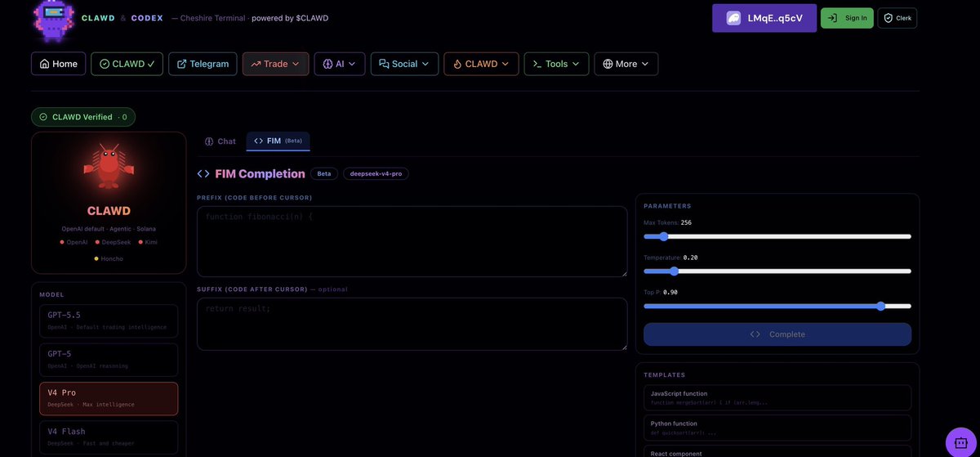
Task: Click the deepseek-v4-pro badge
Action: [376, 173]
